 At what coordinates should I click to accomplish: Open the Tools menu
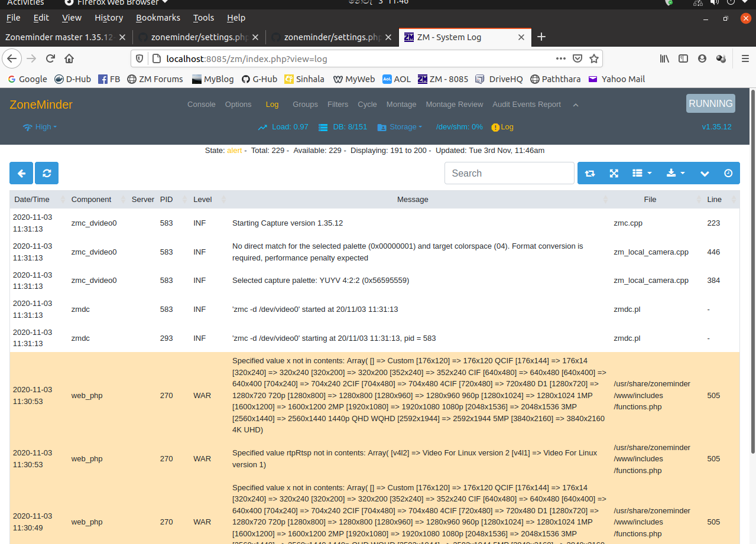203,18
